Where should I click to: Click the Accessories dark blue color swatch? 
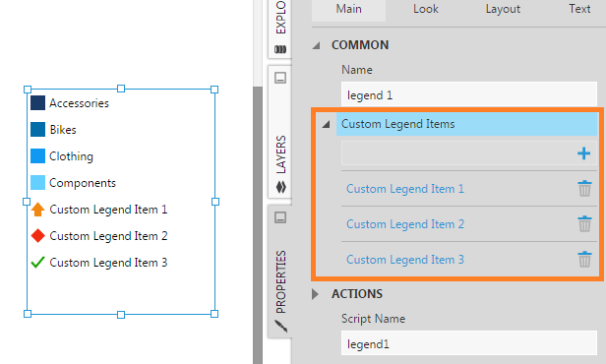(x=37, y=103)
